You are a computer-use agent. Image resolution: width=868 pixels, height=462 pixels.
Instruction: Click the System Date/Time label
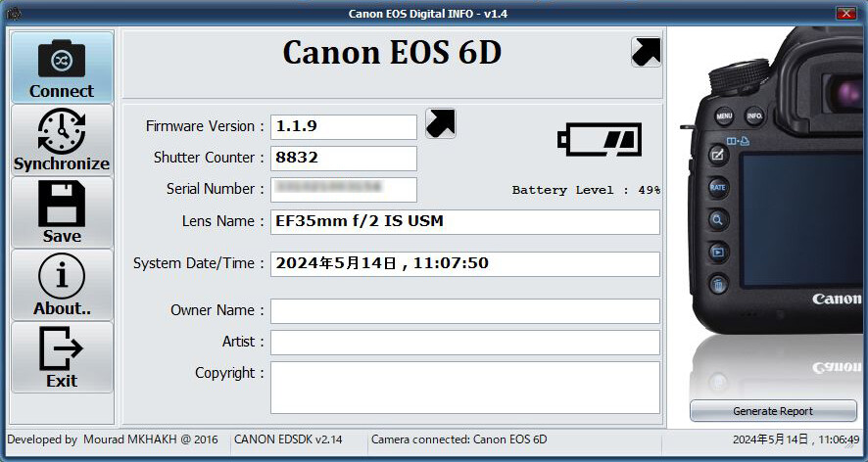[199, 263]
